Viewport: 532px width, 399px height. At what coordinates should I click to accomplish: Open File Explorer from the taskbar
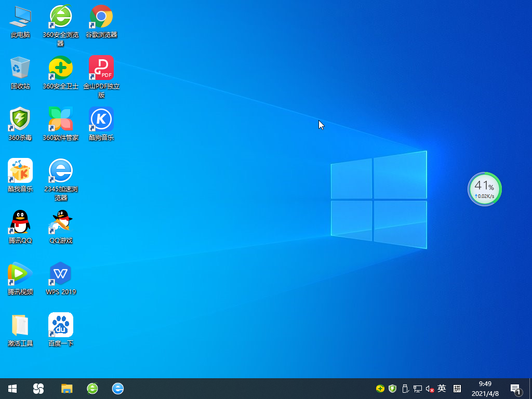66,388
